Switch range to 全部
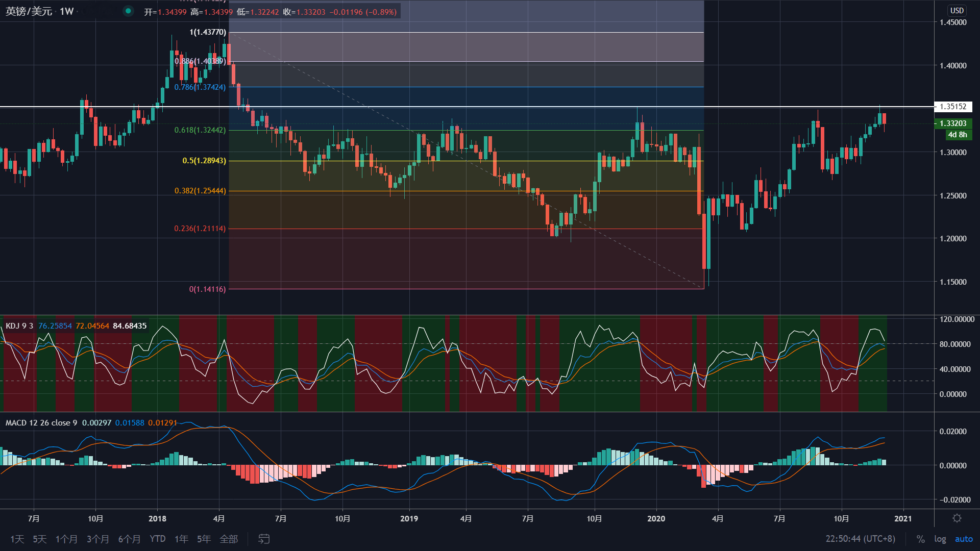 click(x=229, y=539)
